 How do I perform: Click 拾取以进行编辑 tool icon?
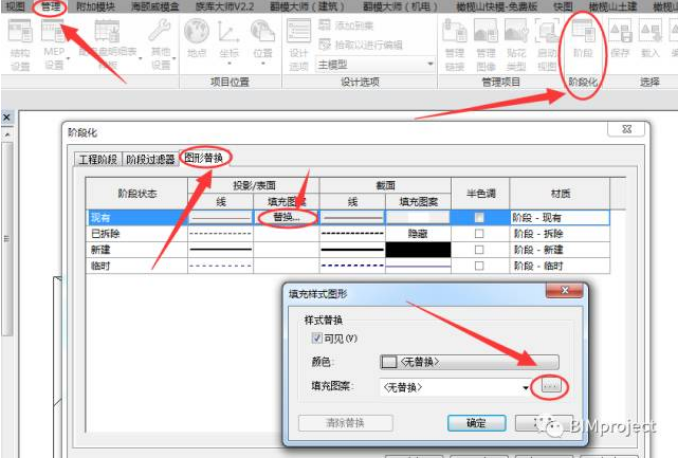(x=324, y=44)
